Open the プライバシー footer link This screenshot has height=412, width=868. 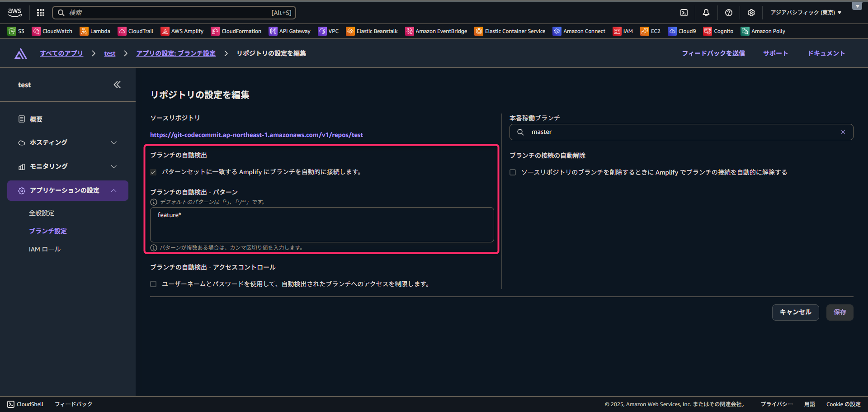pos(777,404)
